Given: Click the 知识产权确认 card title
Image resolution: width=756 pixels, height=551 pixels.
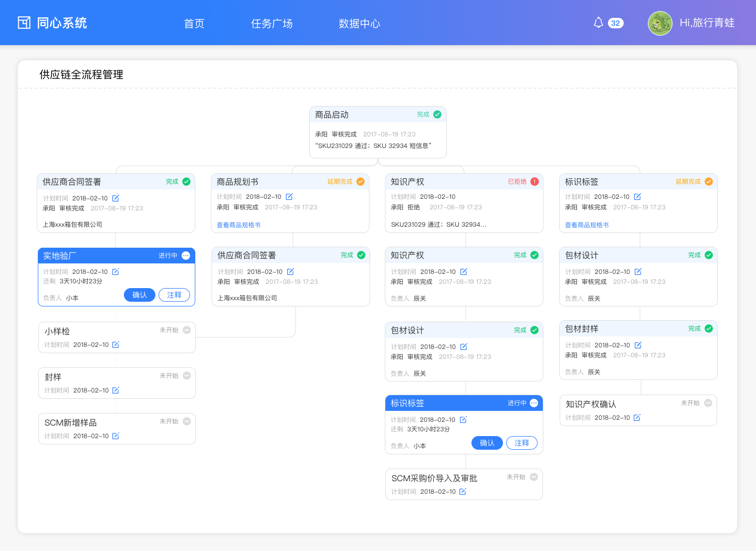Looking at the screenshot, I should pos(591,405).
